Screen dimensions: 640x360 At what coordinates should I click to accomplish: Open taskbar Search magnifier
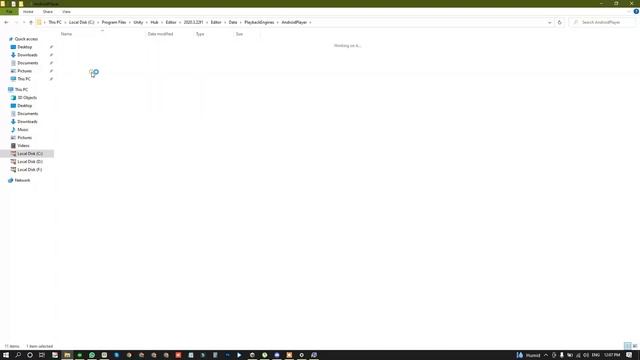18,355
